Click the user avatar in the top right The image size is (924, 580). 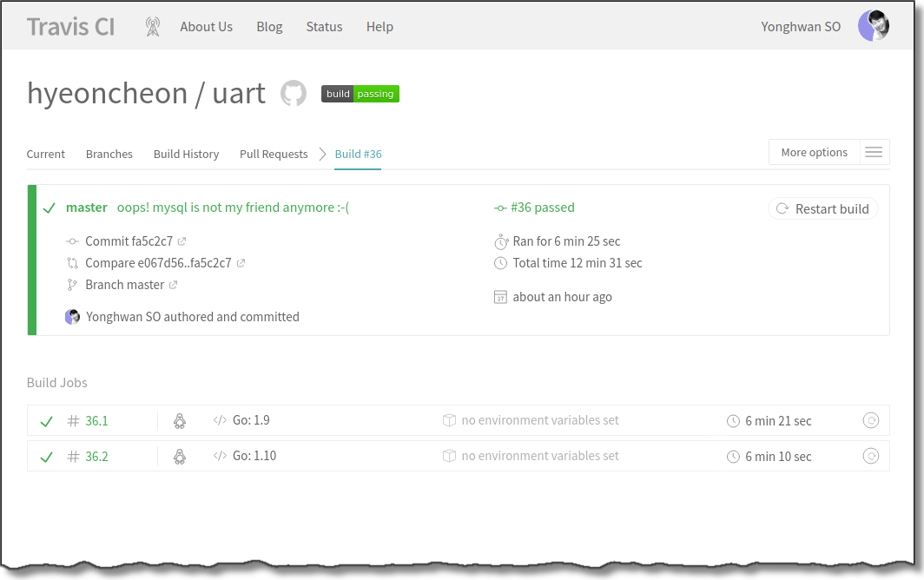point(873,26)
